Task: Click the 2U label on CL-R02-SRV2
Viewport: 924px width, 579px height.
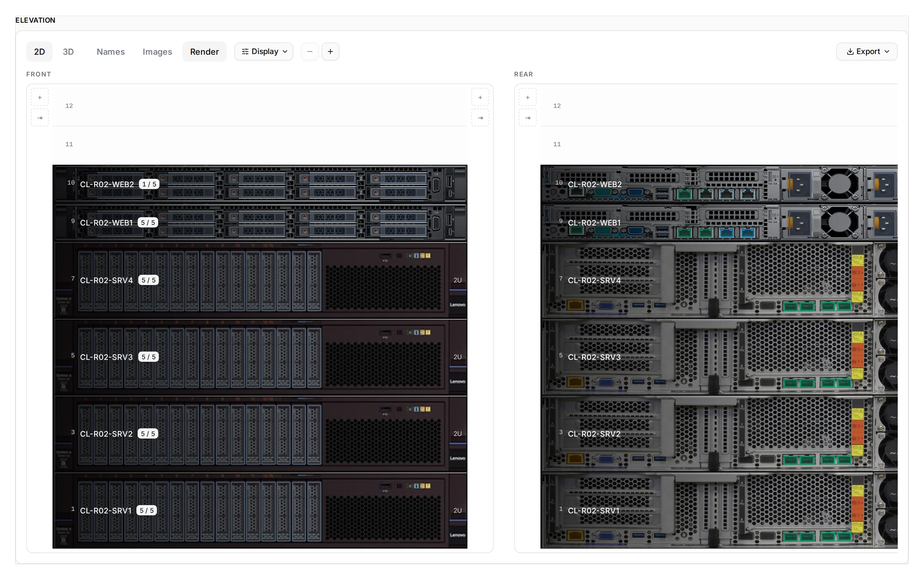Action: 457,434
